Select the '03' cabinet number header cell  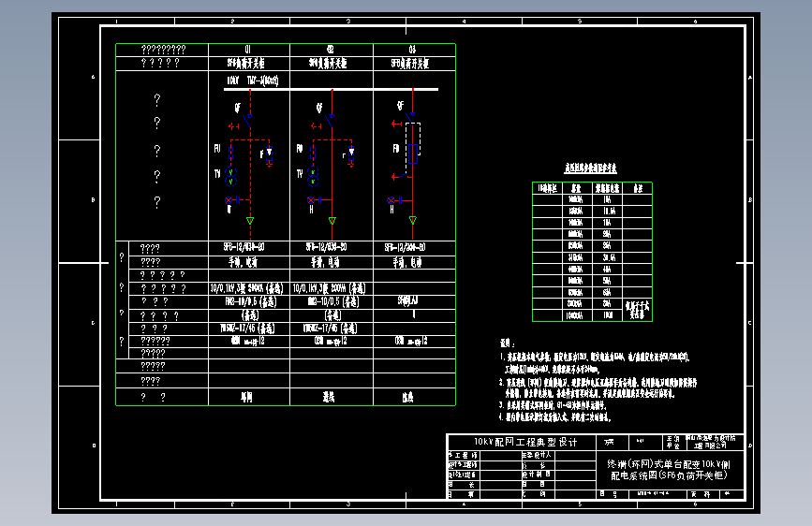pyautogui.click(x=412, y=50)
